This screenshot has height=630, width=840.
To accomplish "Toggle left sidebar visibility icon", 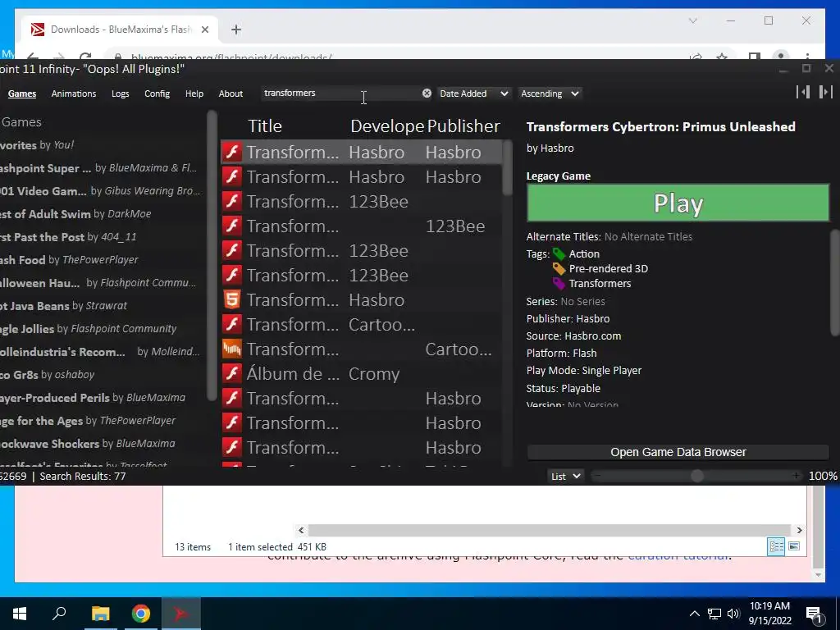I will [802, 92].
